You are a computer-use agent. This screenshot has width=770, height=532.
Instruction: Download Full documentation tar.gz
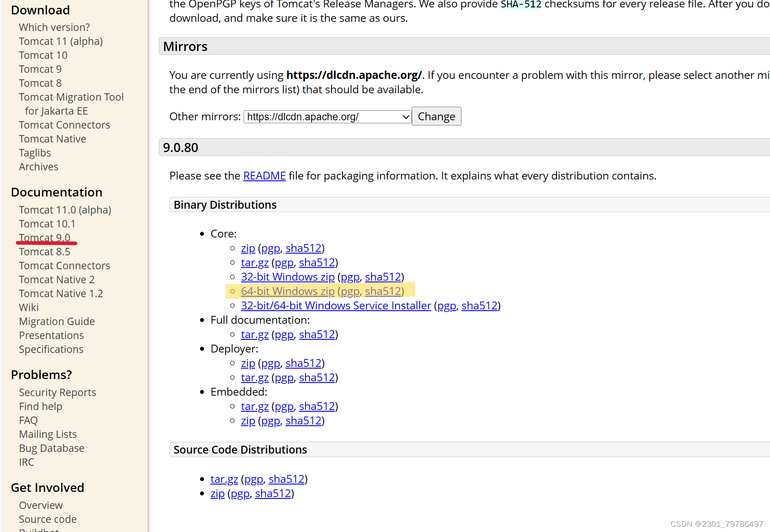(x=254, y=334)
